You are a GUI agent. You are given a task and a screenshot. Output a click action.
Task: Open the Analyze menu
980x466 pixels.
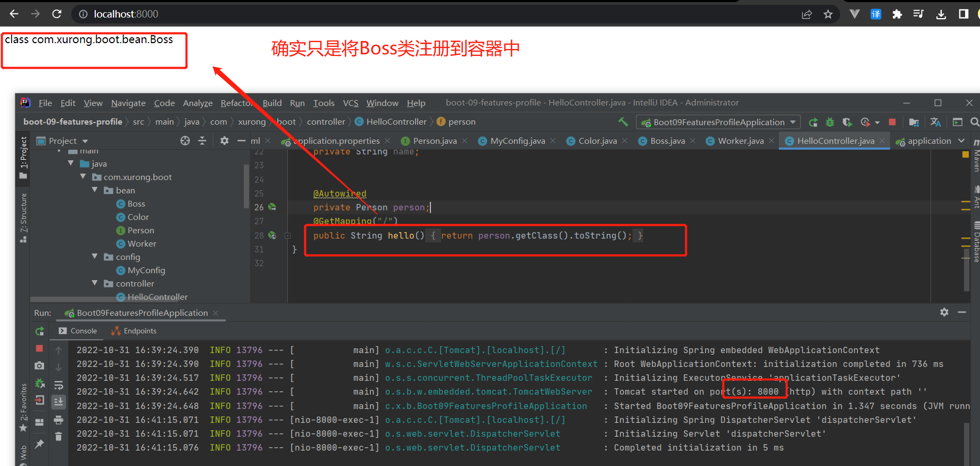pos(198,103)
